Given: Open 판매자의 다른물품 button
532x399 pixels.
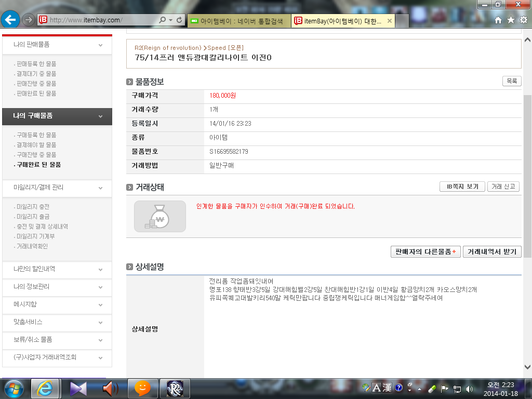Looking at the screenshot, I should coord(425,252).
